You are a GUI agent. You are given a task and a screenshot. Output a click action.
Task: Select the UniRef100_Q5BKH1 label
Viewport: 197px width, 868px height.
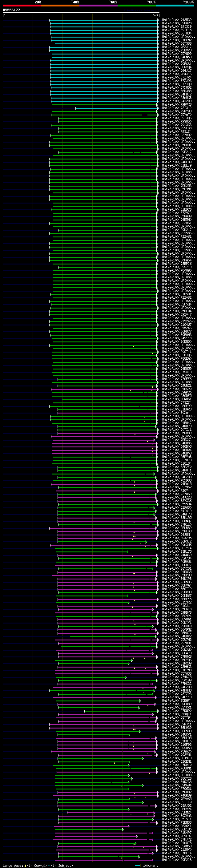coord(177,145)
